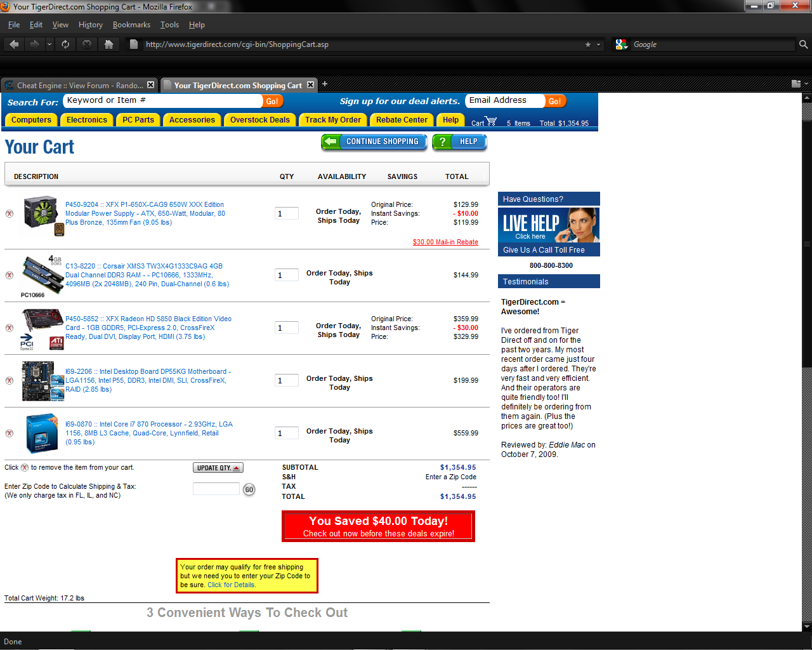Image resolution: width=812 pixels, height=650 pixels.
Task: Click Go next to Email Address field
Action: [554, 101]
